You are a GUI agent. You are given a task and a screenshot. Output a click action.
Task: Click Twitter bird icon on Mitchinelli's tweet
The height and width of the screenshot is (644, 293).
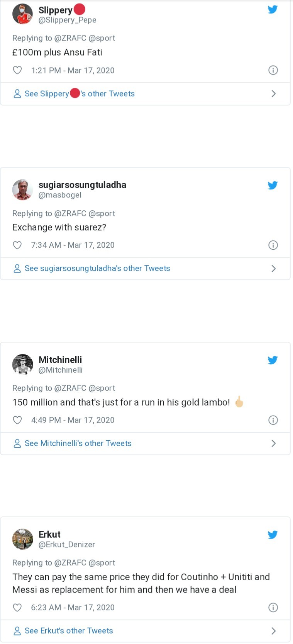(x=273, y=360)
